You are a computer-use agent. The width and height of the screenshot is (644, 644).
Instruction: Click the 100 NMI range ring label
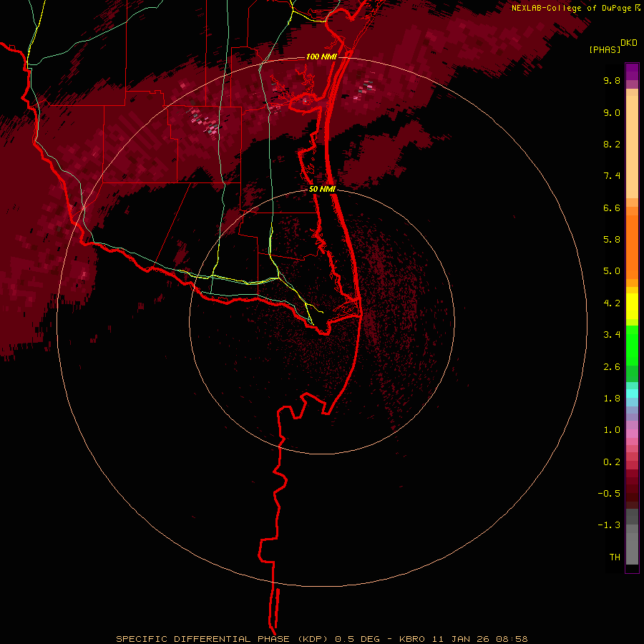[x=321, y=57]
